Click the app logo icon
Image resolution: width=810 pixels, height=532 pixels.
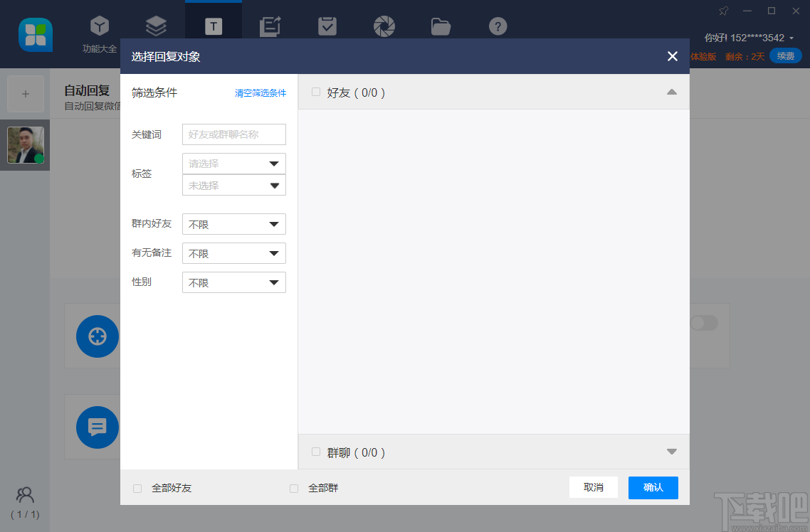click(36, 35)
